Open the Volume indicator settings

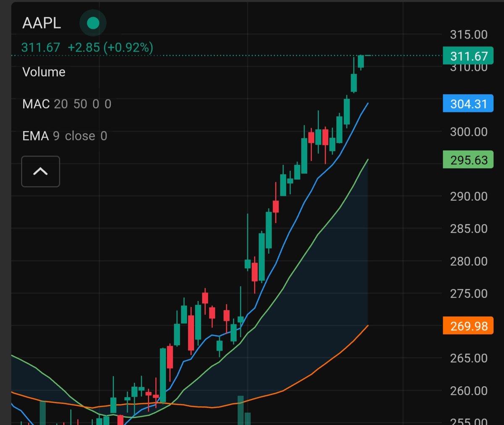pyautogui.click(x=44, y=72)
